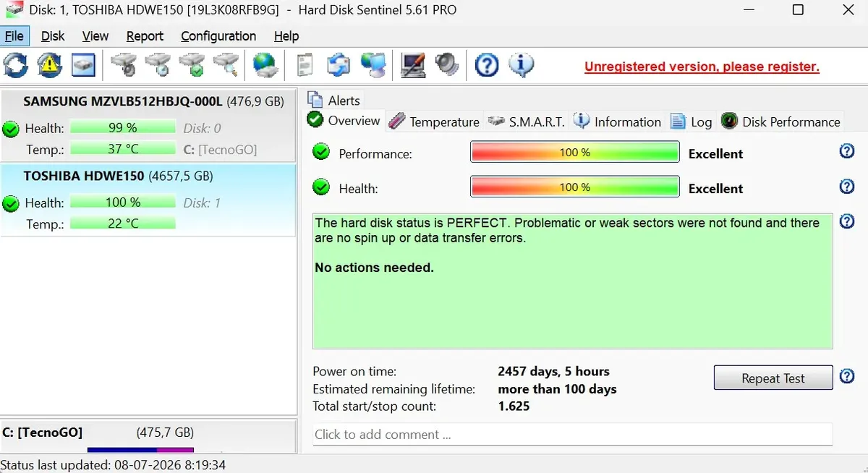Click the grey speaker sound toolbar icon
The width and height of the screenshot is (868, 473).
(x=447, y=66)
